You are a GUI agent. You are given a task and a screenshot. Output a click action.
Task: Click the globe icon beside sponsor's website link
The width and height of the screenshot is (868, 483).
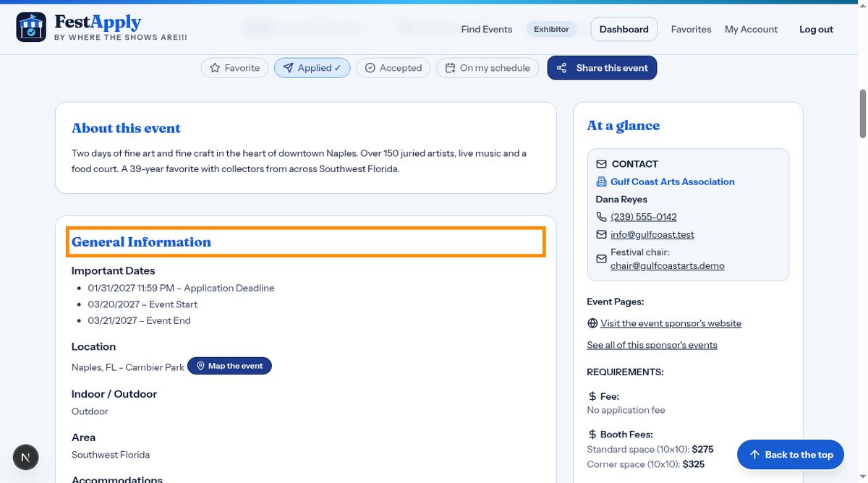tap(592, 323)
